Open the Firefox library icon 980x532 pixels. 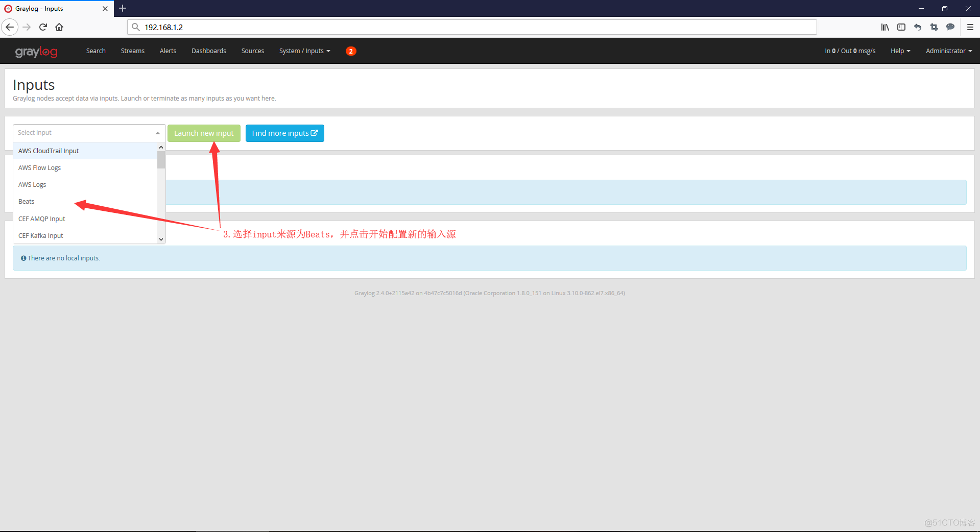point(885,27)
